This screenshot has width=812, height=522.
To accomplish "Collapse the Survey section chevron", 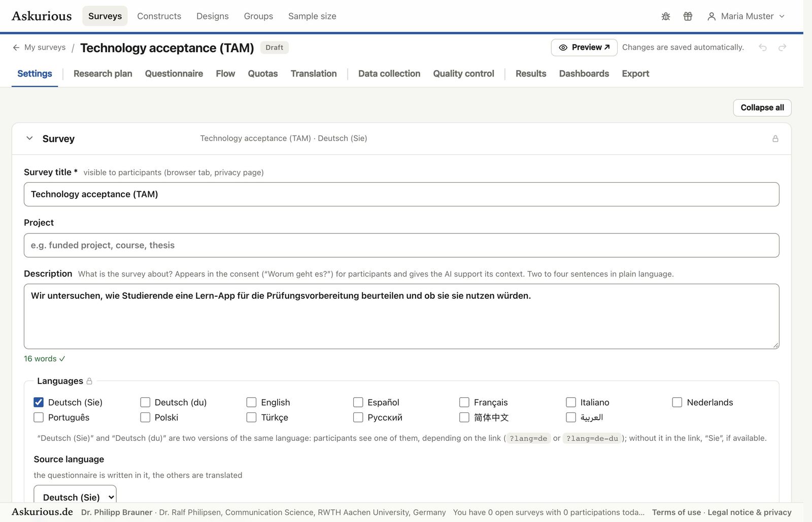I will click(x=29, y=138).
